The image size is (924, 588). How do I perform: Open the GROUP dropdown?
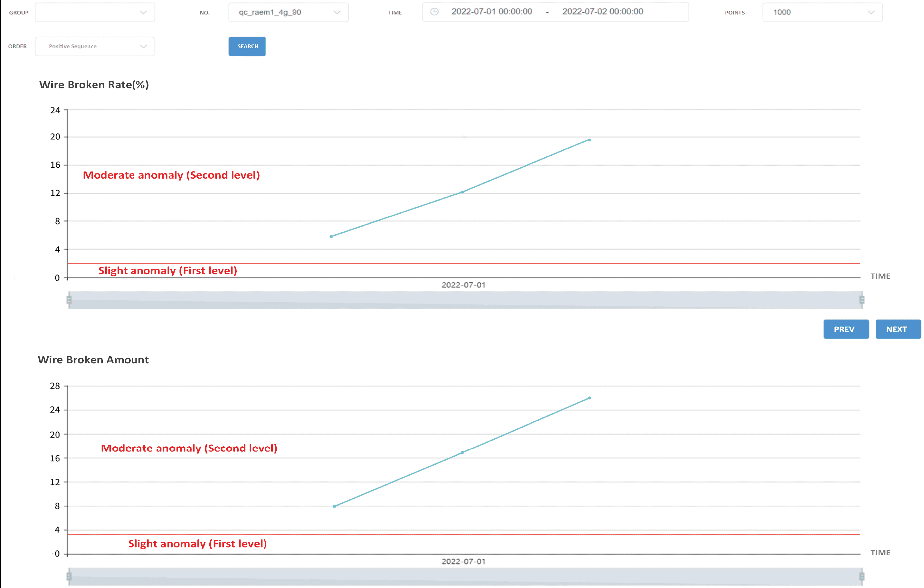click(95, 12)
